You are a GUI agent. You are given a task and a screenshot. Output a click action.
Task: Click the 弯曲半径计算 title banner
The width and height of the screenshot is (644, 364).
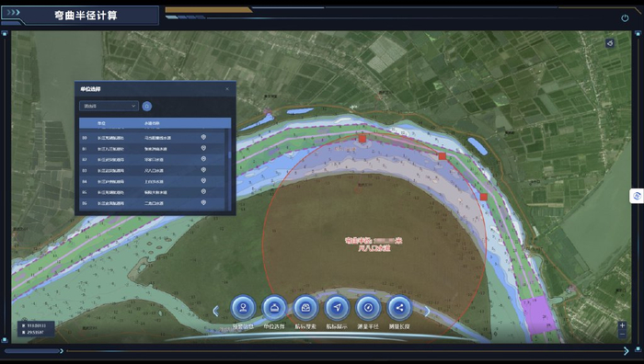[86, 16]
